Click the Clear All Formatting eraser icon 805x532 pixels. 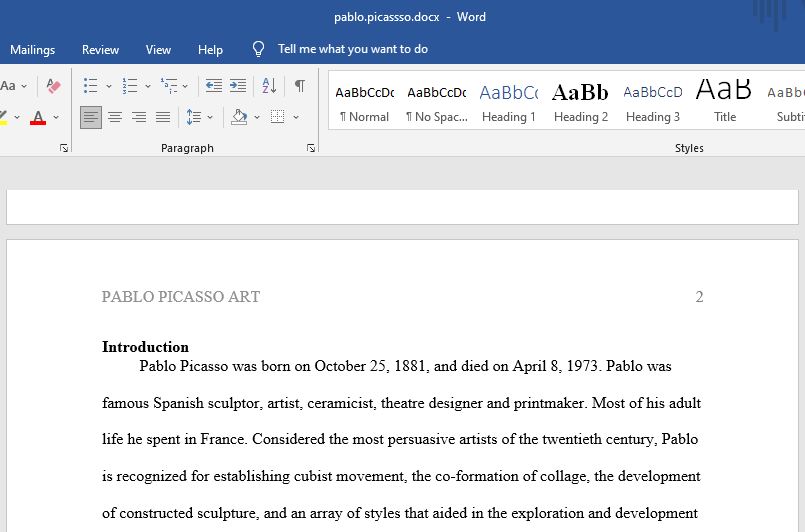[53, 85]
